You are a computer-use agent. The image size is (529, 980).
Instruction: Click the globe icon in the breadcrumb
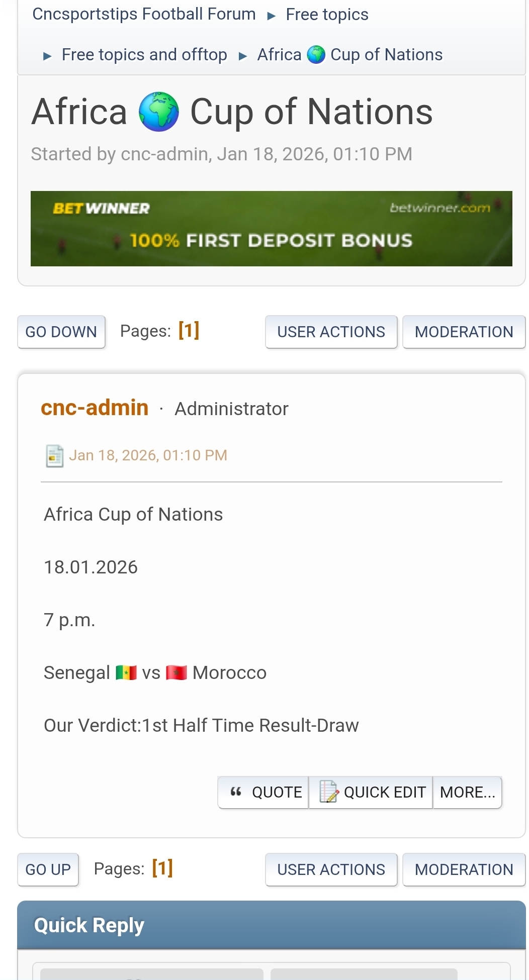[x=316, y=55]
